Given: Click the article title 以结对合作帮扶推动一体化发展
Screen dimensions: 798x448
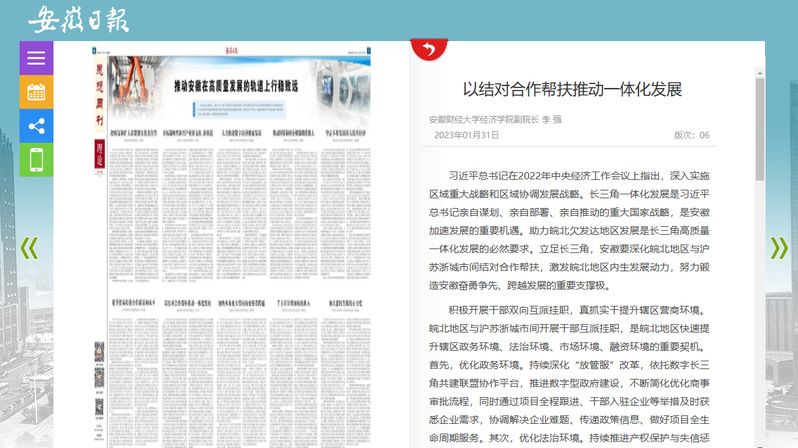Looking at the screenshot, I should tap(572, 89).
